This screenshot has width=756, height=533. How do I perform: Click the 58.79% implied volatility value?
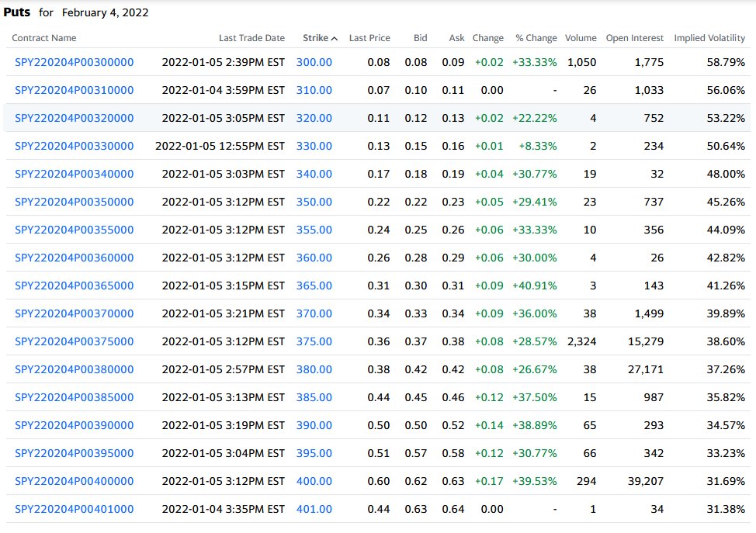tap(726, 62)
